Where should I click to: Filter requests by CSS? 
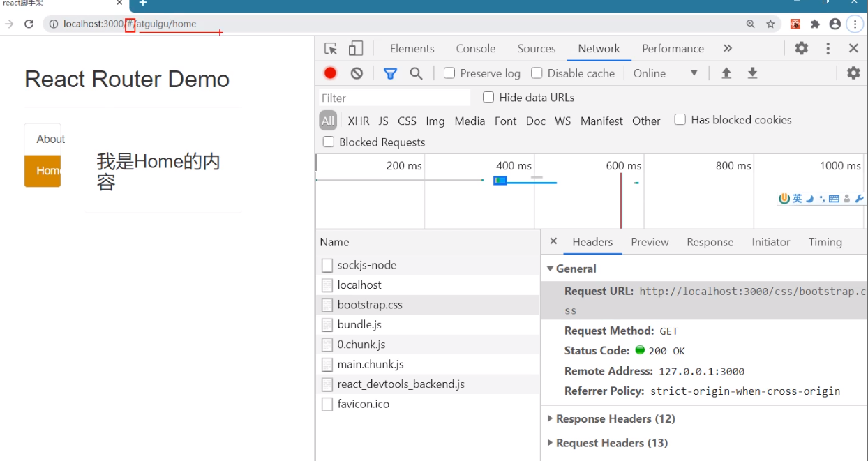[407, 121]
